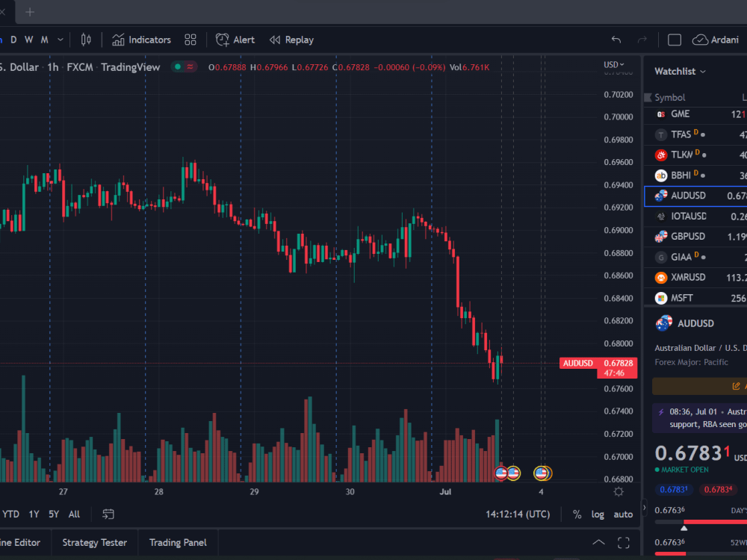Image resolution: width=747 pixels, height=560 pixels.
Task: Select the W weekly timeframe
Action: coord(28,40)
